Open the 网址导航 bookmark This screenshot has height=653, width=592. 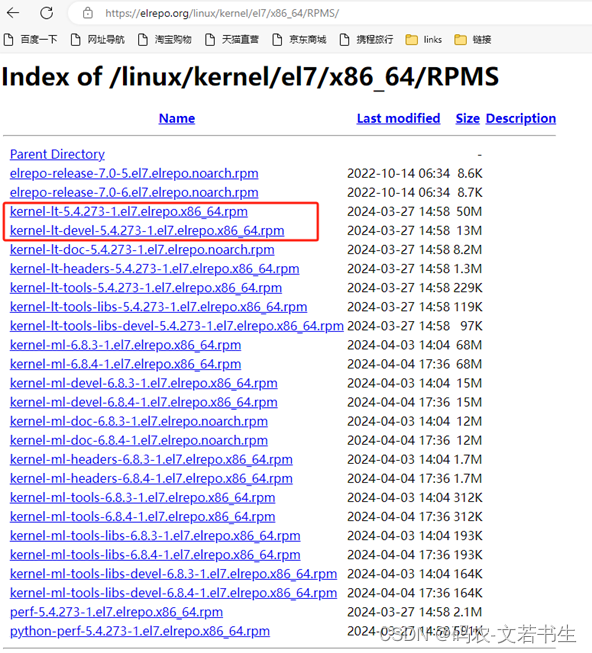click(98, 40)
